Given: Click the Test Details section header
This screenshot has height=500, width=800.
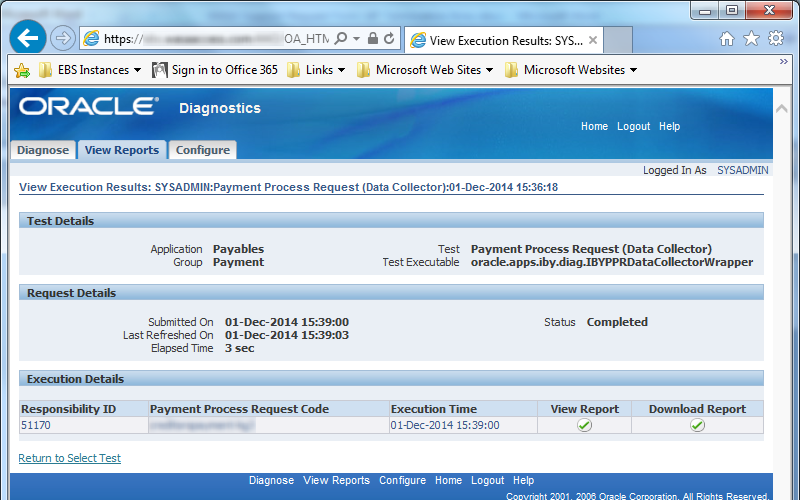Looking at the screenshot, I should click(391, 221).
